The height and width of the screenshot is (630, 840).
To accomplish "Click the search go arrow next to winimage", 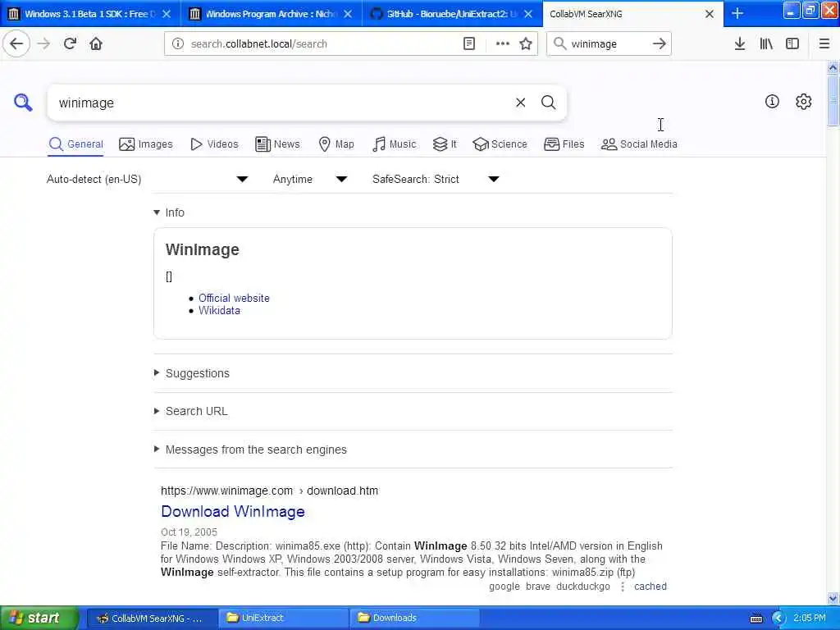I will coord(659,43).
